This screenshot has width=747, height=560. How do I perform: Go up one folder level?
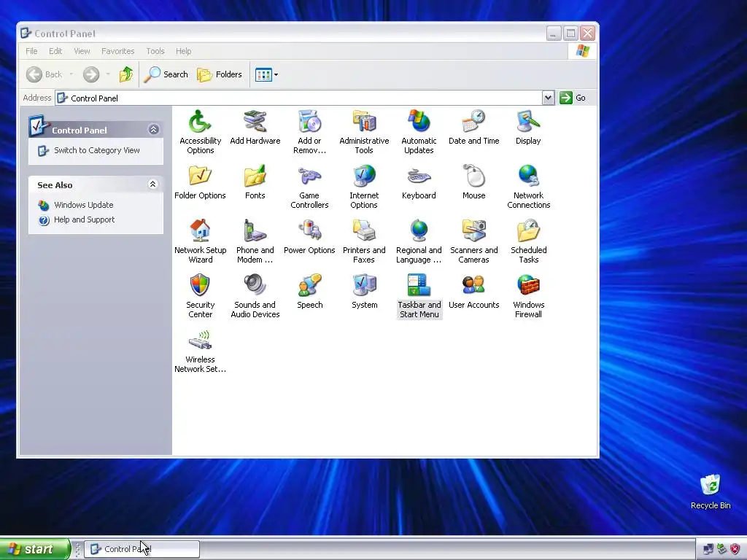(x=126, y=74)
